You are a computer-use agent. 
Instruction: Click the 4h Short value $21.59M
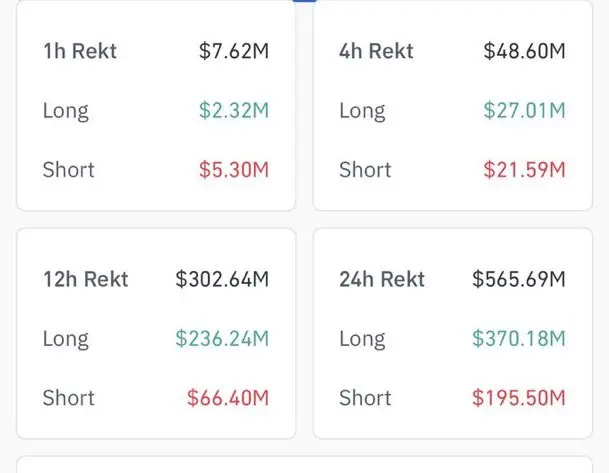[x=524, y=169]
